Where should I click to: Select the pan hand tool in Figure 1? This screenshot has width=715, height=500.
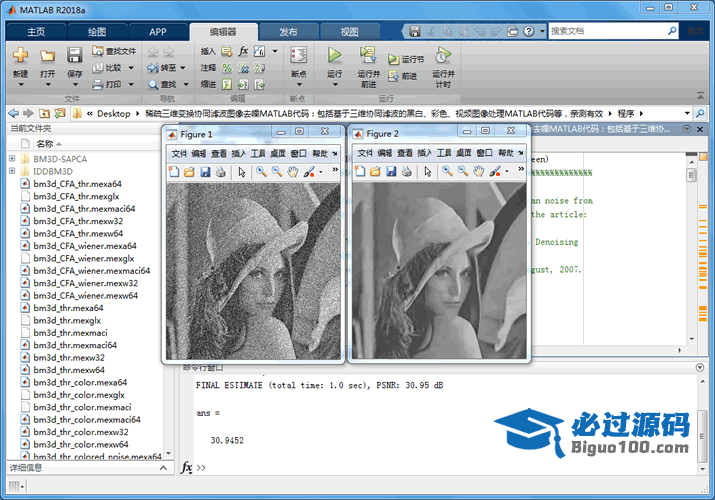coord(292,172)
